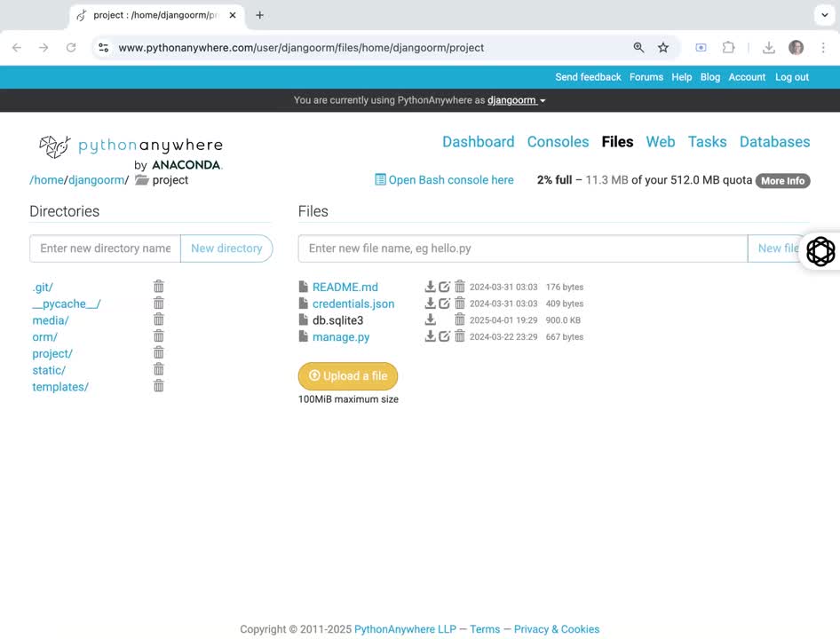Viewport: 840px width, 639px height.
Task: Go to the Dashboard tab
Action: pos(478,142)
